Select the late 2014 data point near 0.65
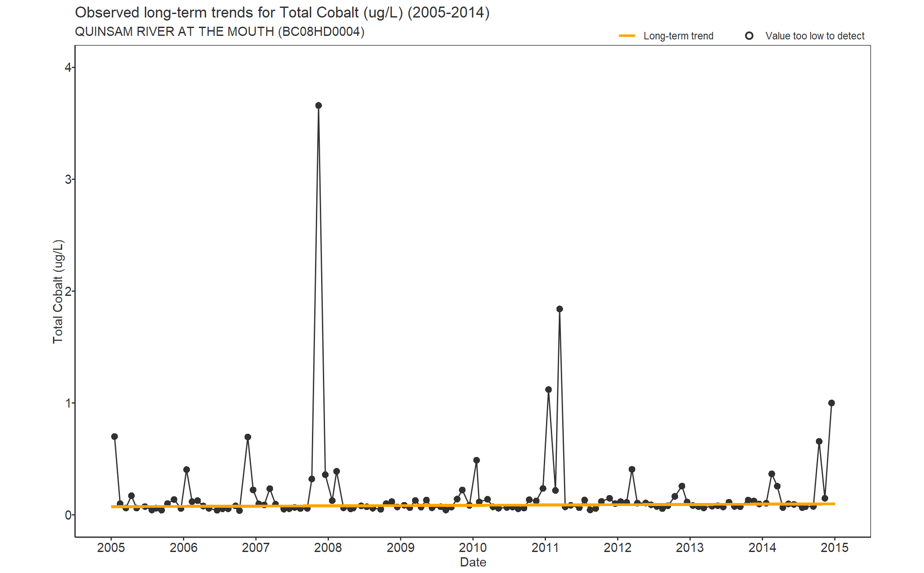 [x=819, y=442]
